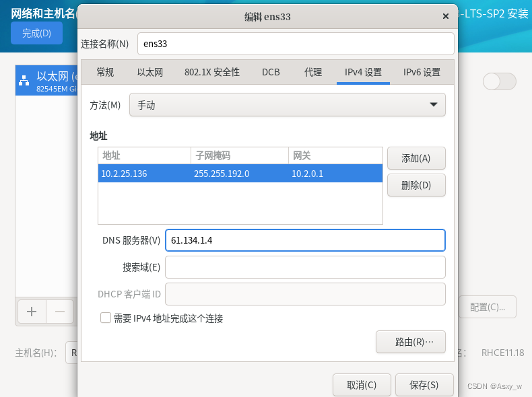Click the 搜索域(E) input field
The image size is (532, 397).
[305, 267]
